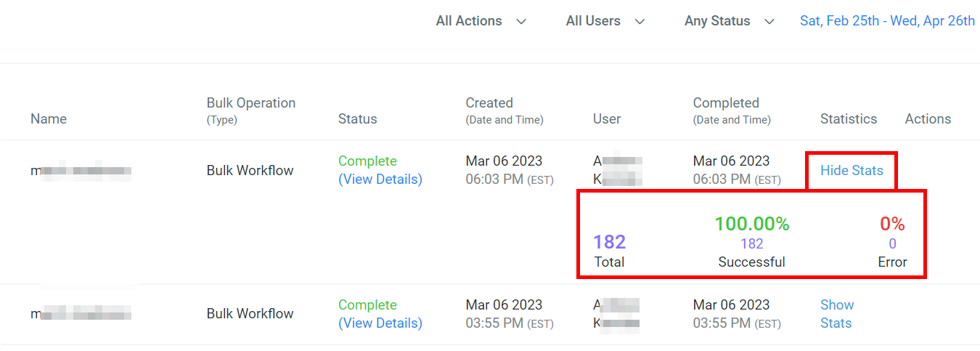This screenshot has height=351, width=980.
Task: Click the 0% Error stat
Action: coord(892,225)
